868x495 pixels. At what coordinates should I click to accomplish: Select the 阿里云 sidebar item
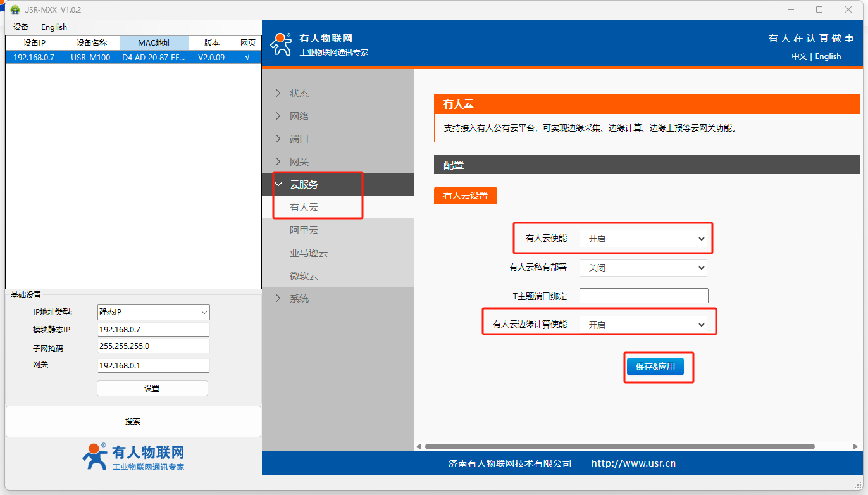click(x=304, y=230)
